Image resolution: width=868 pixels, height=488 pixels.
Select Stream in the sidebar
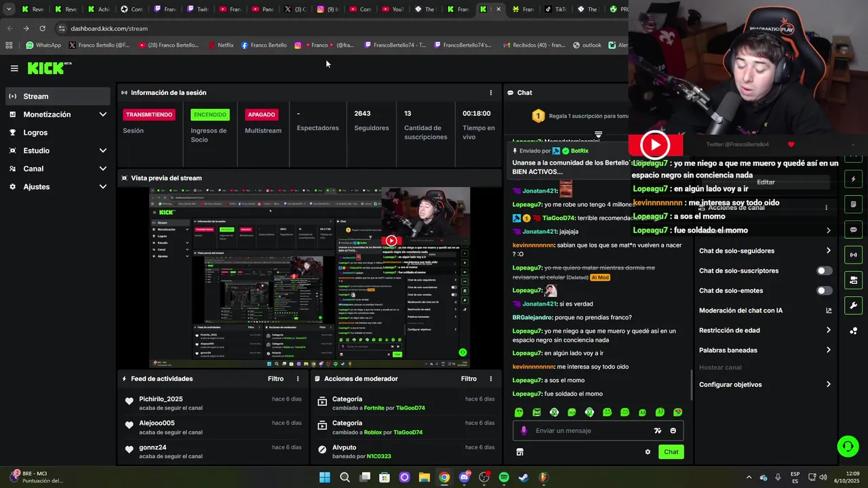58,96
